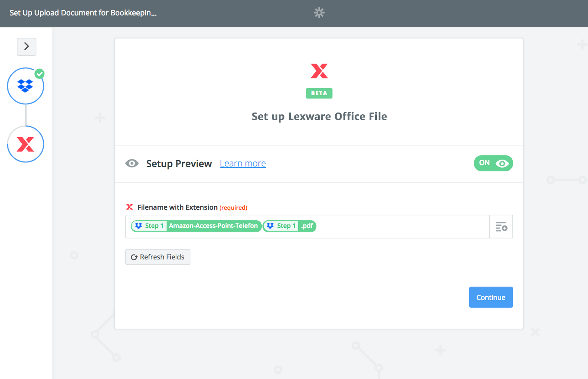Click the blue Continue button

pos(491,297)
